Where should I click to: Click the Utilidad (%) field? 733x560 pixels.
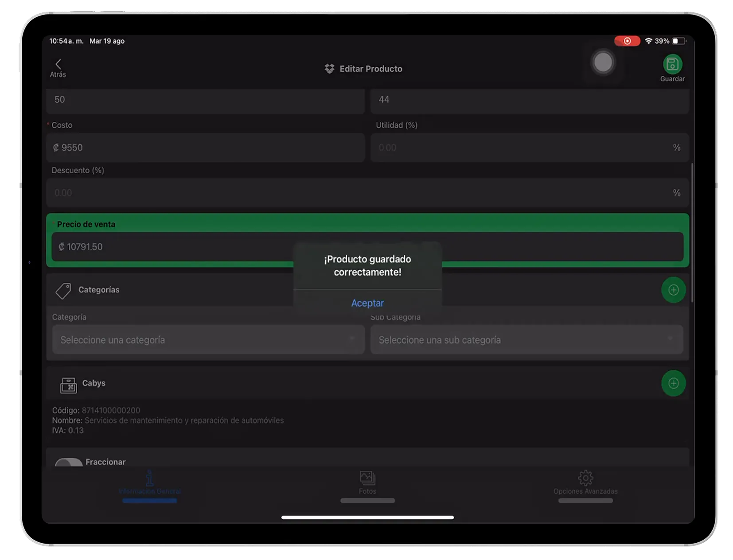(523, 148)
